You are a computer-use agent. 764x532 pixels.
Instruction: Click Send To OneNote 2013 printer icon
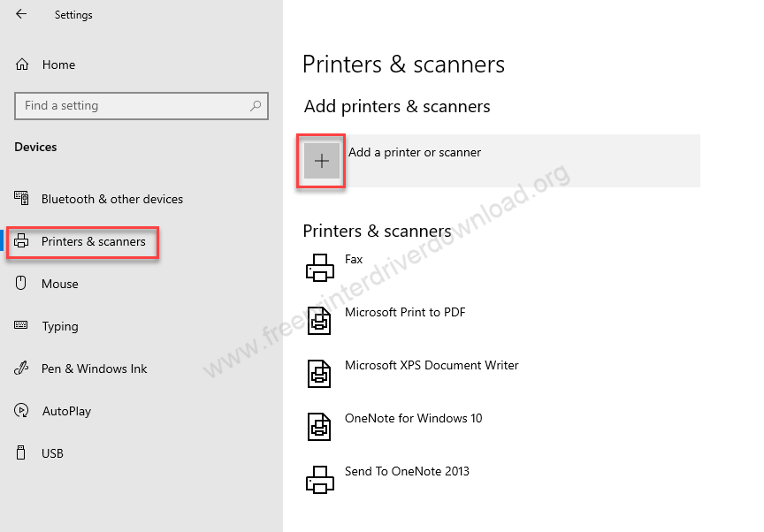(320, 480)
